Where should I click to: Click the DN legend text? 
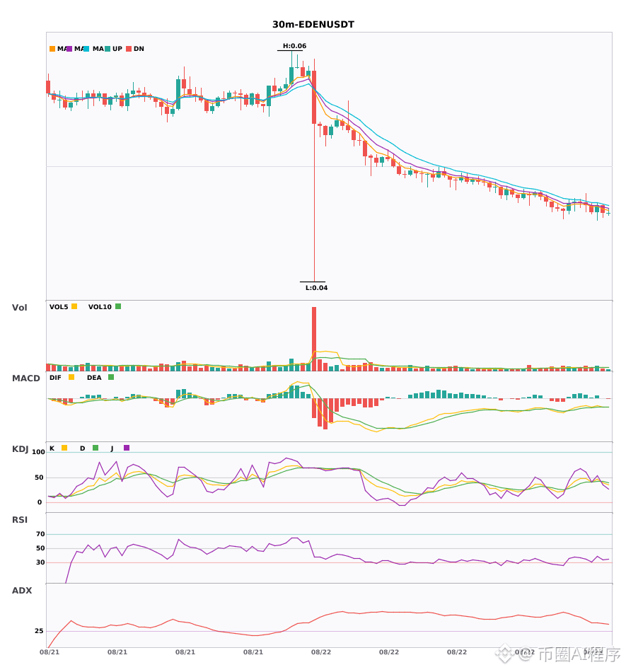click(139, 49)
